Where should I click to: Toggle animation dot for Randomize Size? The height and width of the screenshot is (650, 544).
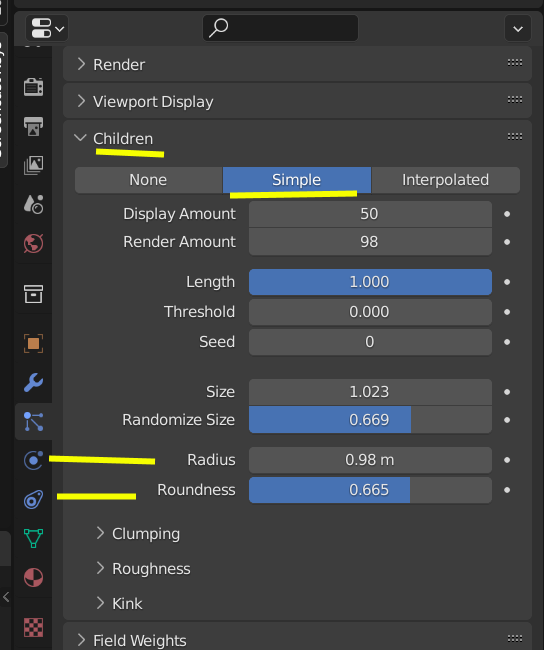(x=507, y=420)
